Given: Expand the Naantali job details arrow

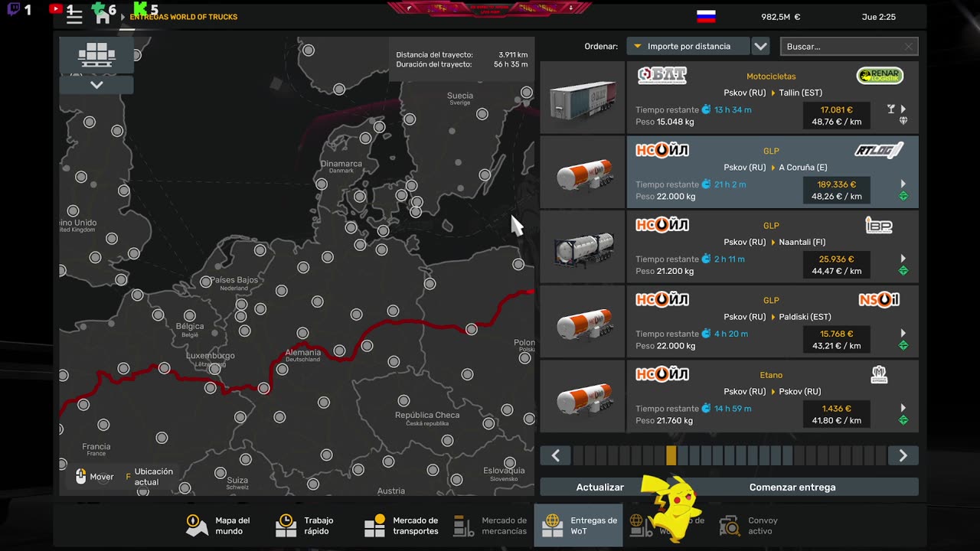Looking at the screenshot, I should 903,259.
